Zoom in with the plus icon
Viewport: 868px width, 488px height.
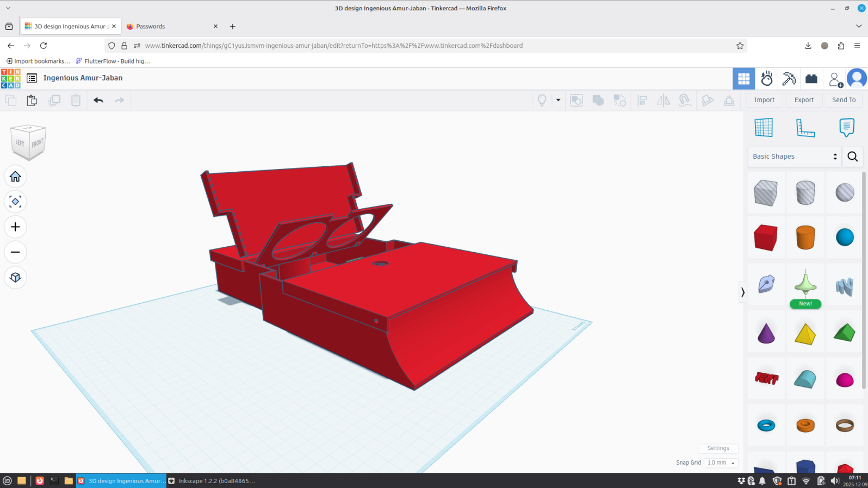click(x=15, y=227)
